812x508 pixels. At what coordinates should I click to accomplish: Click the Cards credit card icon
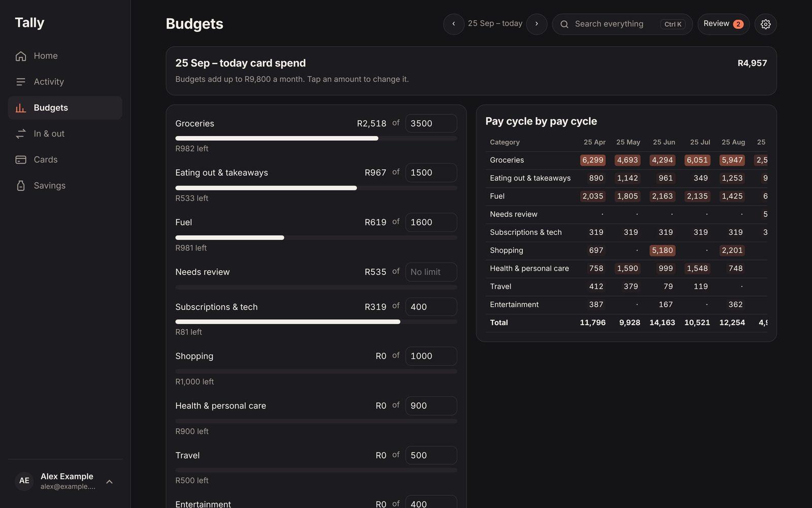click(21, 160)
